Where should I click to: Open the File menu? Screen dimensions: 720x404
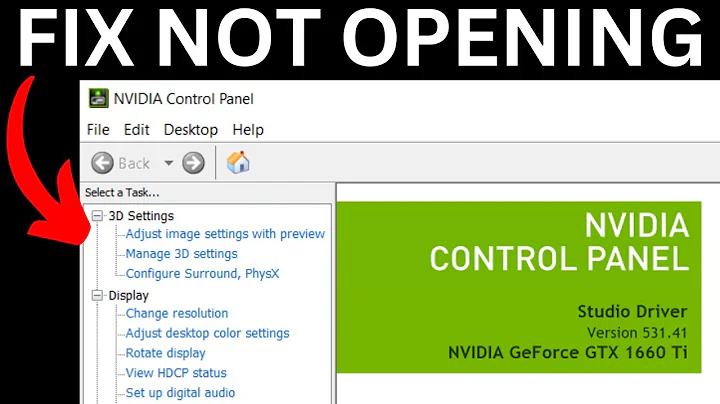(98, 130)
